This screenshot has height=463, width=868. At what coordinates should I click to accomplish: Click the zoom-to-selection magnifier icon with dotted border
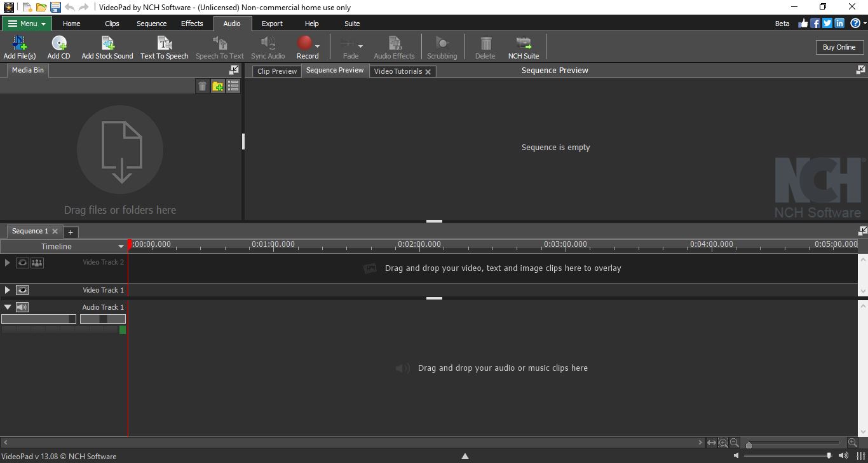[x=723, y=443]
